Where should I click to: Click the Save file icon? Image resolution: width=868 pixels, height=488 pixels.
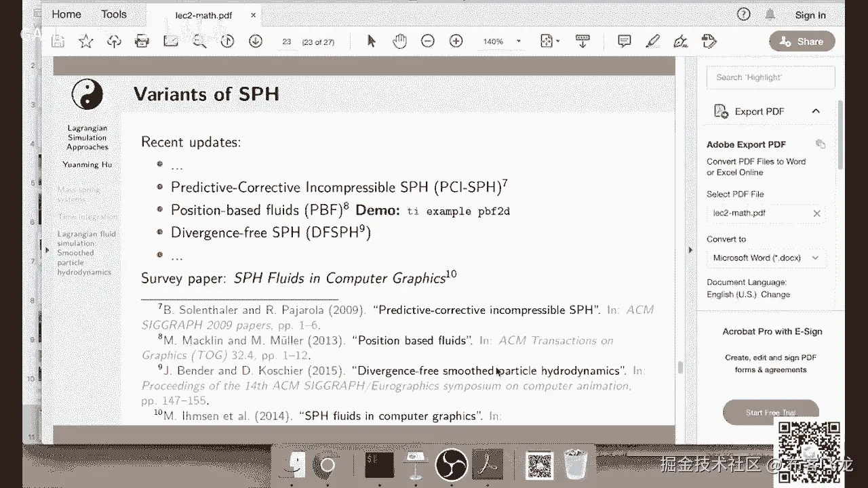pos(58,41)
